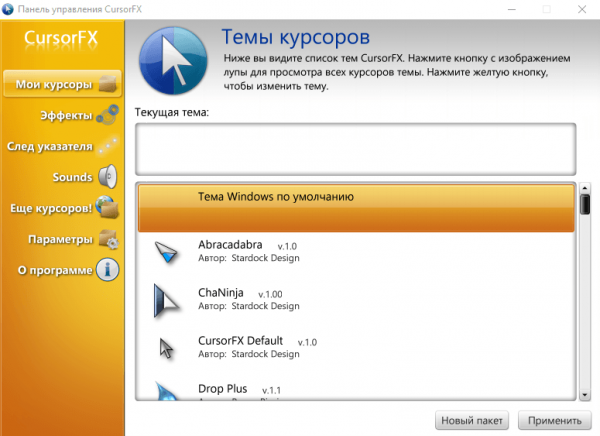Switch to the Эффекты tab
This screenshot has width=600, height=436.
(66, 115)
